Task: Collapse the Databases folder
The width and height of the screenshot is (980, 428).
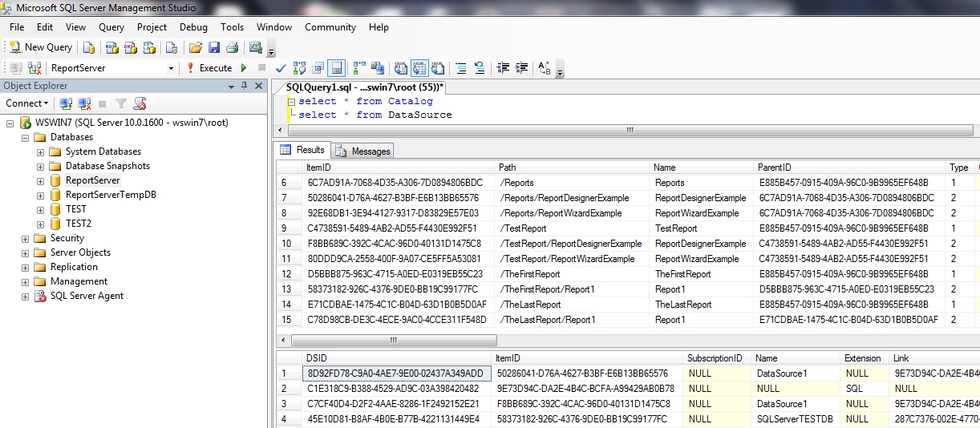Action: click(25, 138)
